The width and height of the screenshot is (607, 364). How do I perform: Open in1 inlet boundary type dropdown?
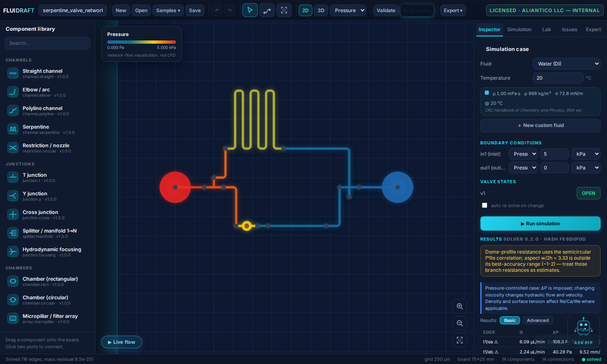pyautogui.click(x=523, y=154)
